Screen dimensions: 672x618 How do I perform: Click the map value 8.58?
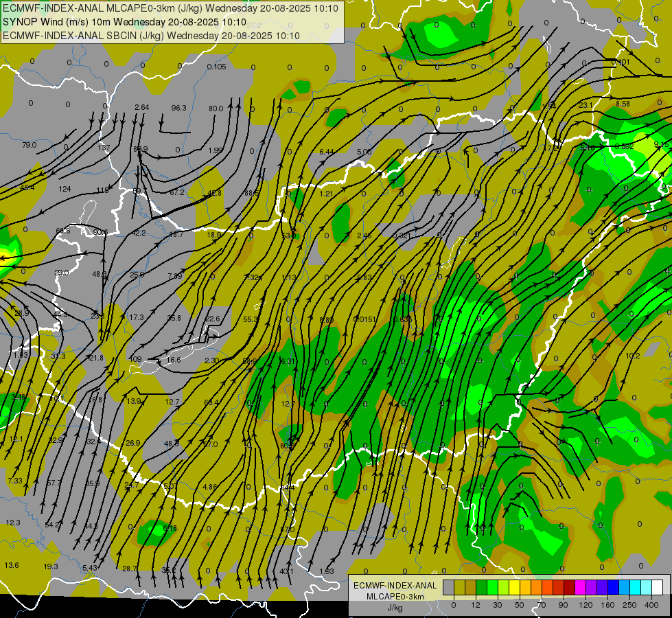click(623, 104)
